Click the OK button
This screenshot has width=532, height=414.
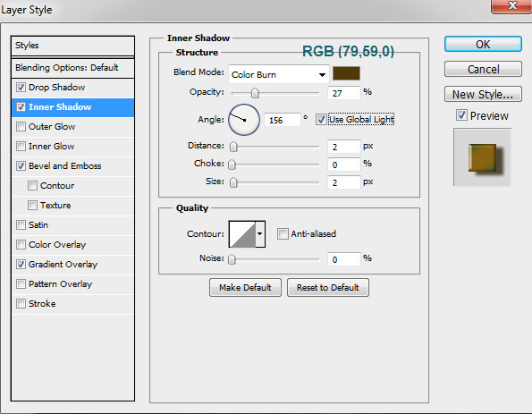(x=483, y=44)
